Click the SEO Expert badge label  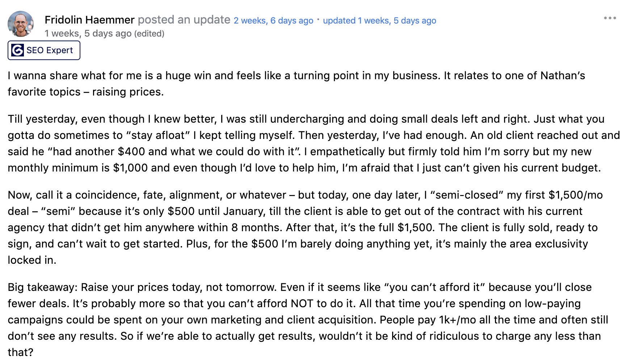(50, 50)
